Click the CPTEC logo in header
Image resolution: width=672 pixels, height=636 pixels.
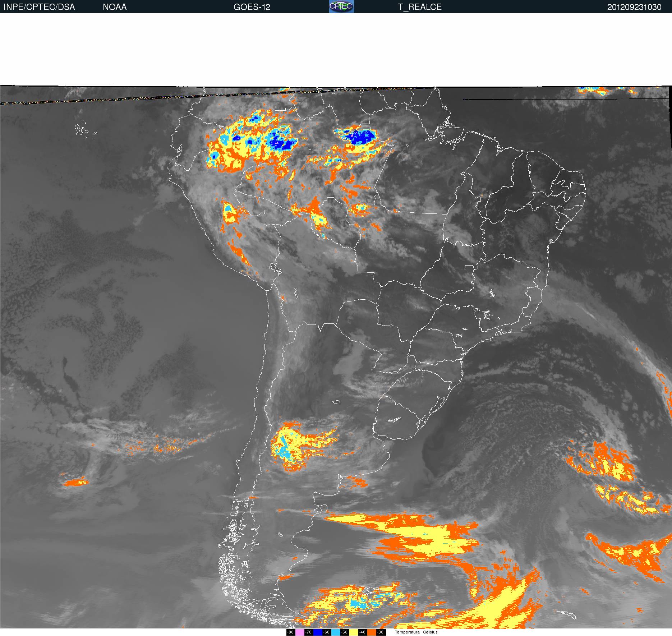click(x=341, y=6)
